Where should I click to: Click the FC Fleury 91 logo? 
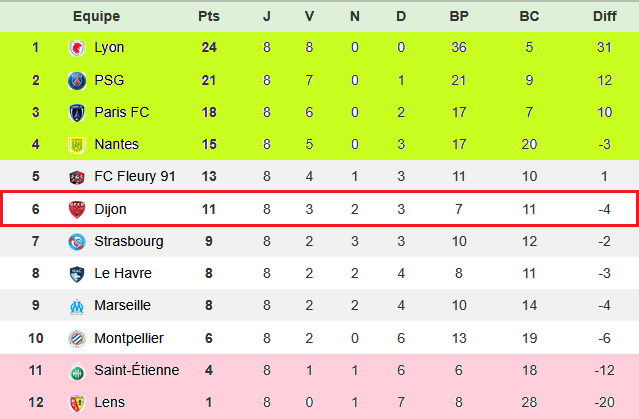pyautogui.click(x=76, y=177)
